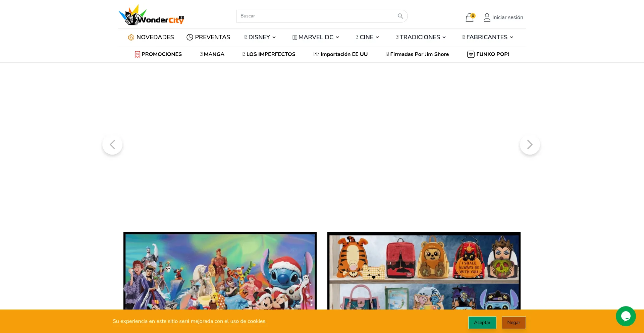Open the NOVEDADES menu item
Viewport: 644px width, 333px height.
[151, 37]
